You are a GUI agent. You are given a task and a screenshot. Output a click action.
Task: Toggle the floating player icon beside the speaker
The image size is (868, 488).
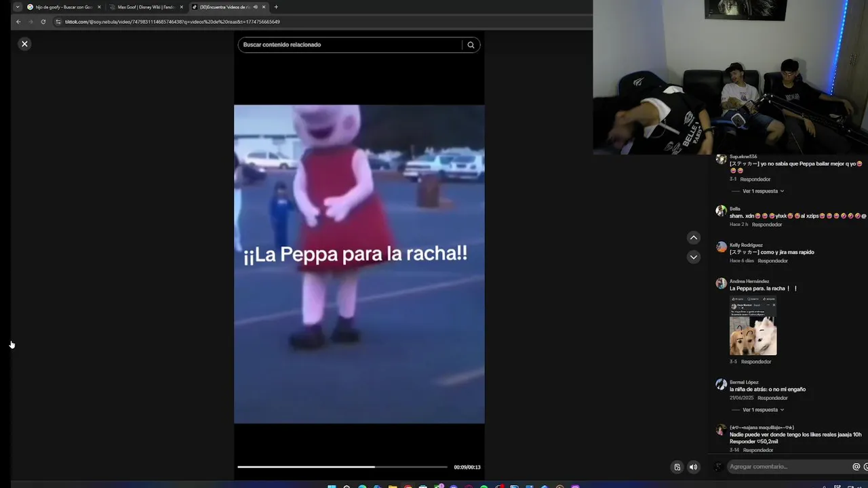coord(677,467)
